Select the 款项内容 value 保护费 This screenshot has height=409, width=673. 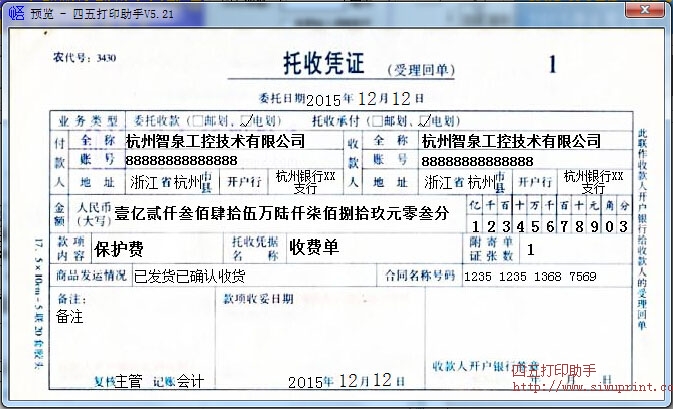pos(119,249)
